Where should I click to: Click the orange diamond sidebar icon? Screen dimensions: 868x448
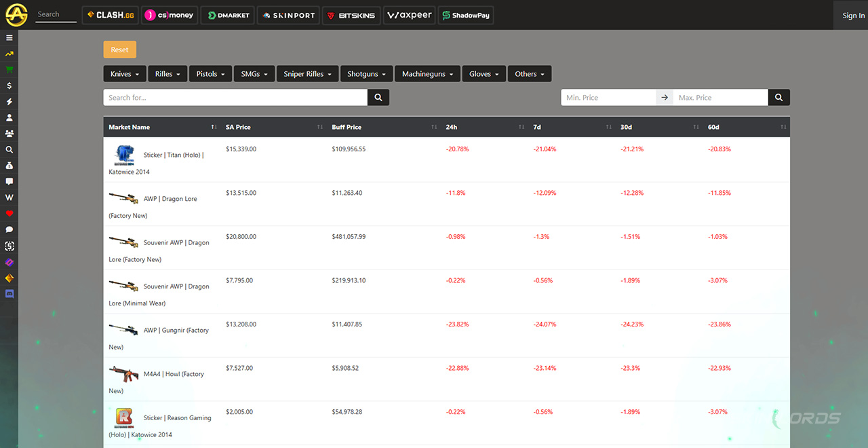point(9,278)
